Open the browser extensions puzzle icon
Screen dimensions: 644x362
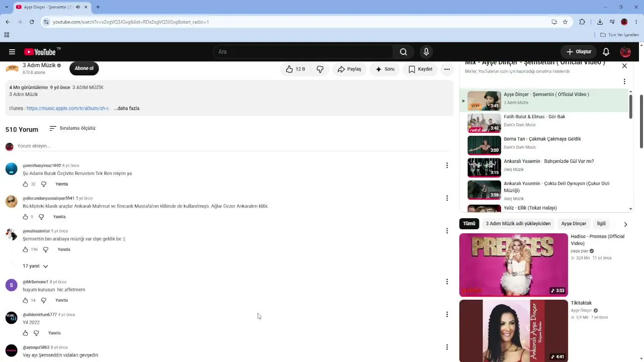pos(582,22)
